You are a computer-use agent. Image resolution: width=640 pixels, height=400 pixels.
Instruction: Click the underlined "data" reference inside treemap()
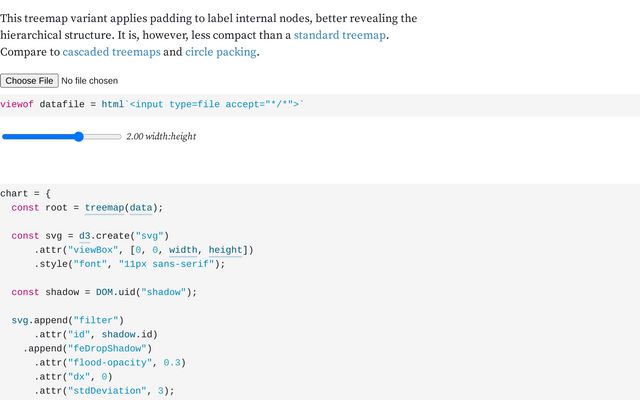141,208
